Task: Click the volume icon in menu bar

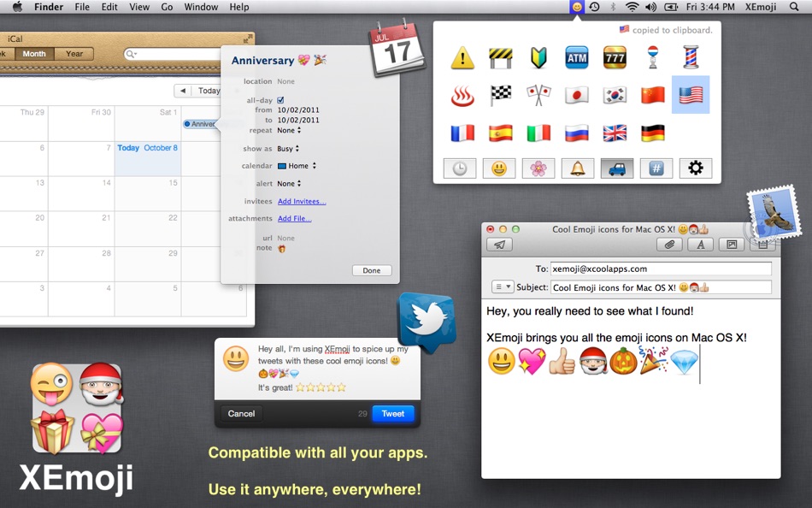Action: point(650,7)
